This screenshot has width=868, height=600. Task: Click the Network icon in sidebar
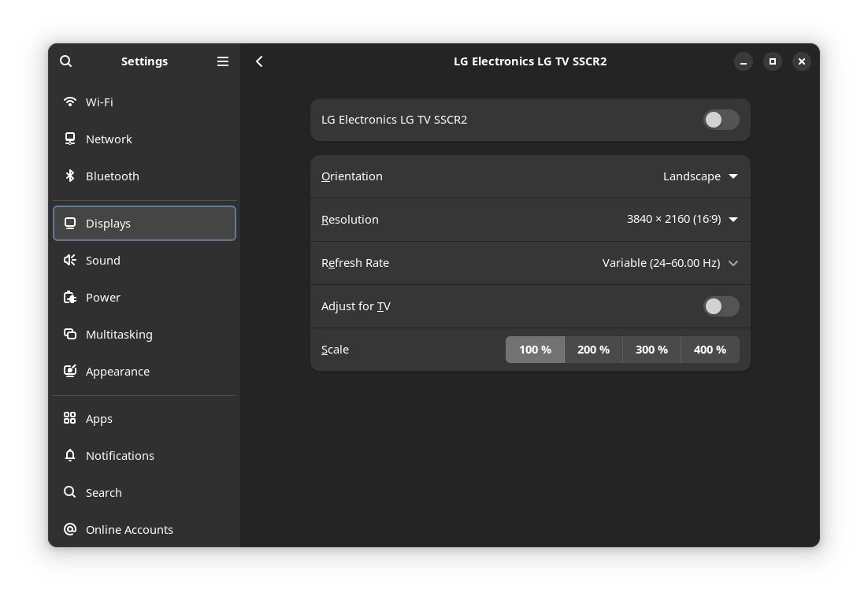[70, 139]
